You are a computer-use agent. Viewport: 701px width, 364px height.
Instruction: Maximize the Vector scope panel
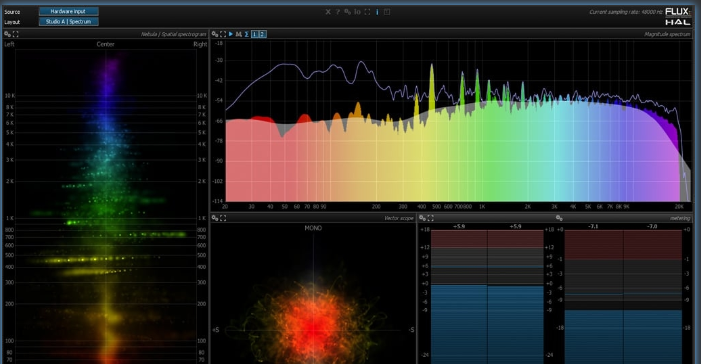pos(223,218)
